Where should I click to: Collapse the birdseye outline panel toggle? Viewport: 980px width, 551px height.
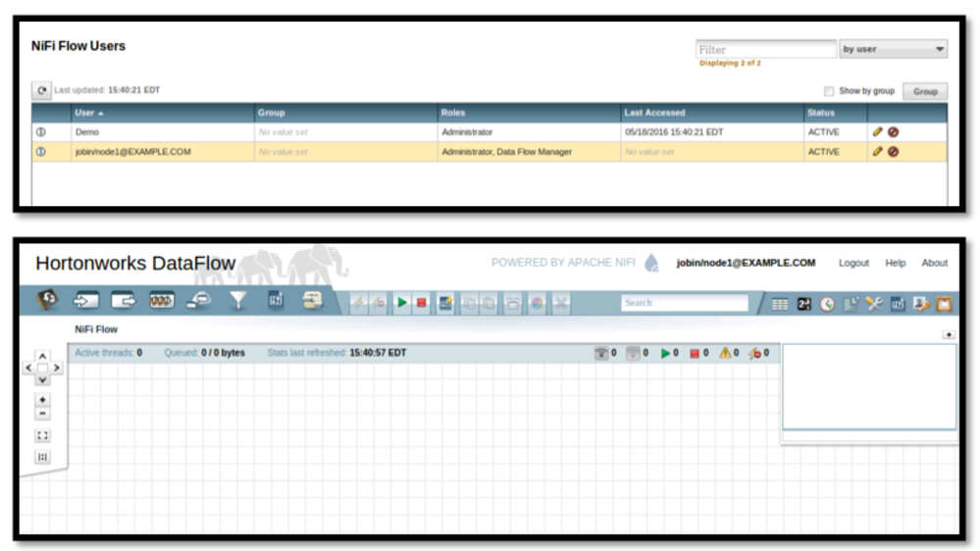tap(949, 335)
